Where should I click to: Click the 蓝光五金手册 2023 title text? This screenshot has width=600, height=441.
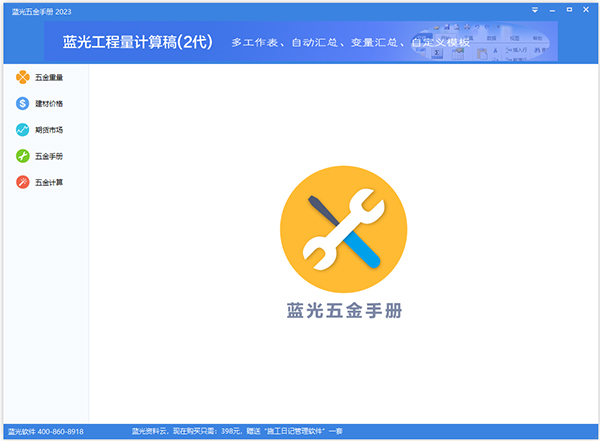coord(41,12)
